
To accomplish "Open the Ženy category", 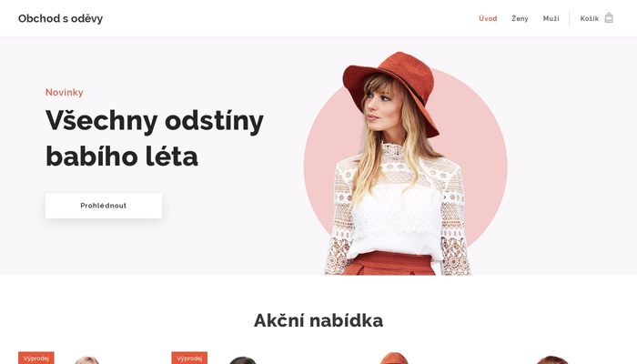I will 520,19.
